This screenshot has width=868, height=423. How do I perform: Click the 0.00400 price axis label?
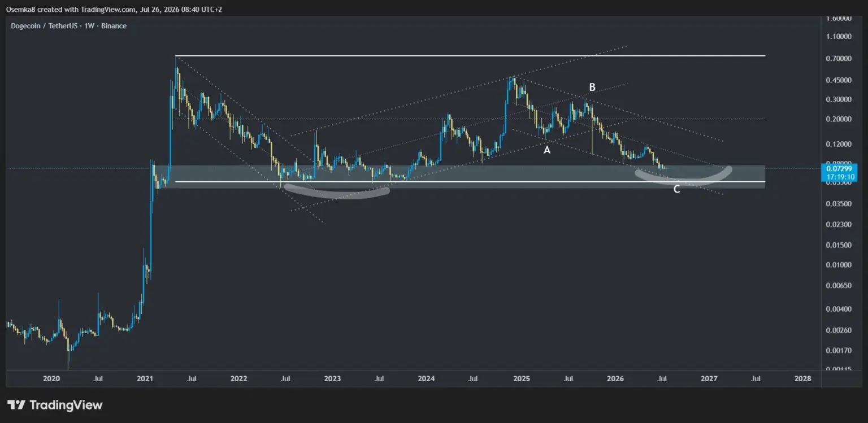(838, 309)
